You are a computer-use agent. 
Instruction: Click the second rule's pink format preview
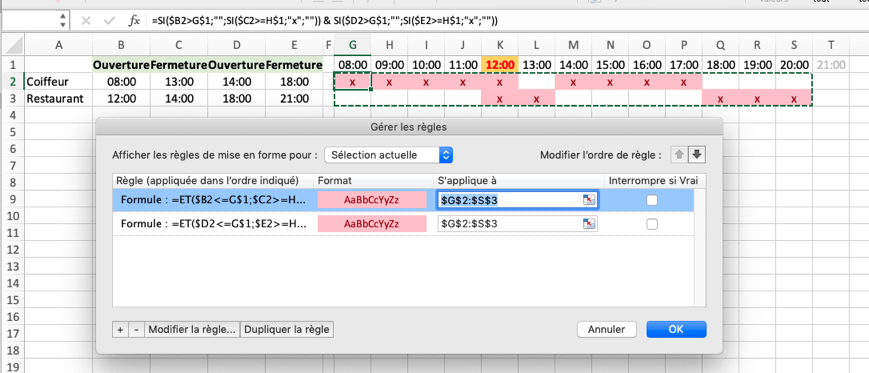coord(372,224)
